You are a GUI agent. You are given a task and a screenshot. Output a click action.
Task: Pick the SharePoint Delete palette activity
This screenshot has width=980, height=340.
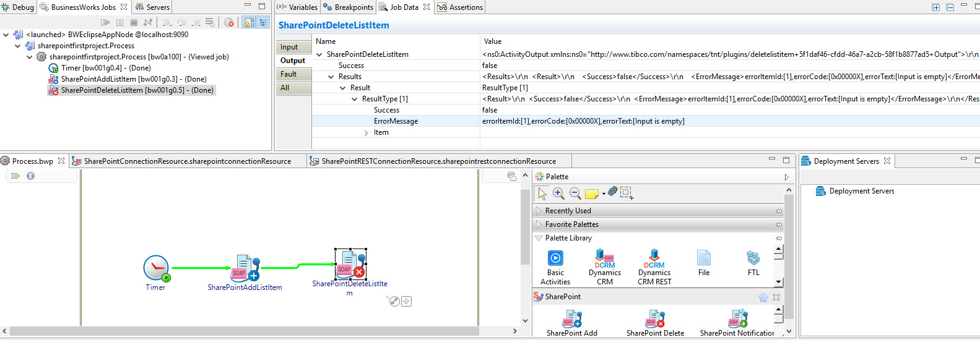(655, 323)
